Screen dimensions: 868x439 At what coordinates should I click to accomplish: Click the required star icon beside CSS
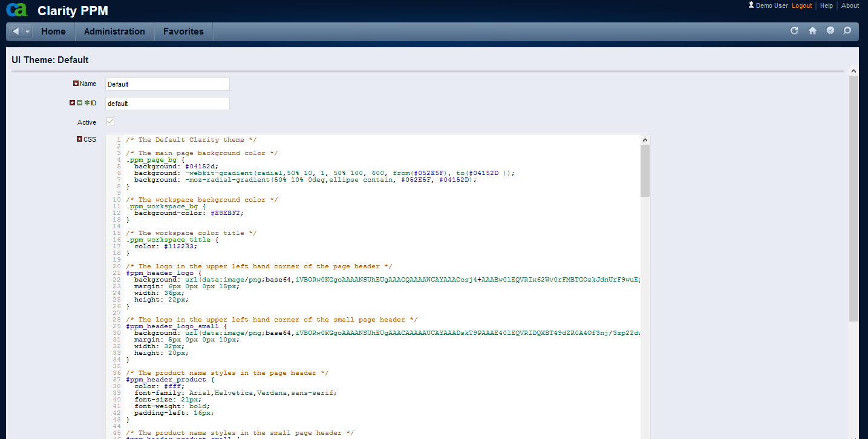(79, 139)
